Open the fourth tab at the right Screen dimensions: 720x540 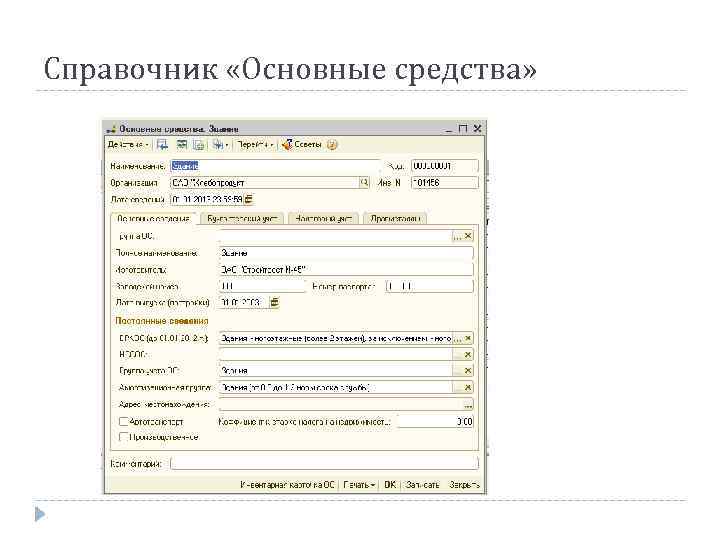pyautogui.click(x=395, y=219)
